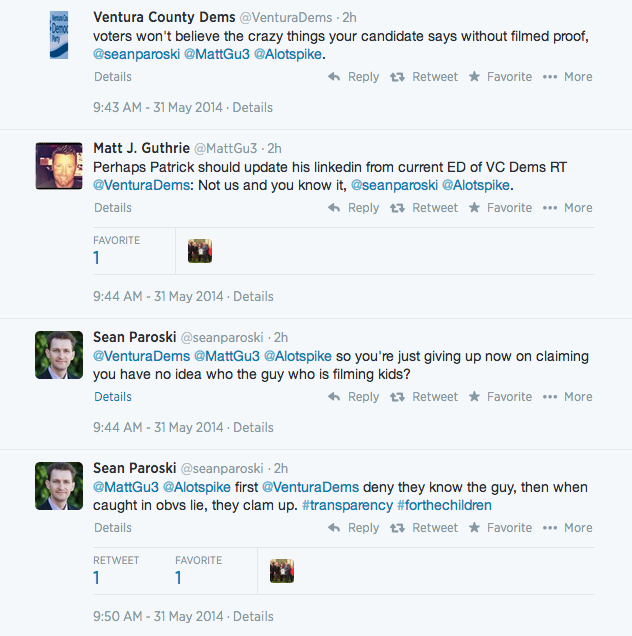The height and width of the screenshot is (636, 632).
Task: Click @Alotspike mention in Ventura Dems tweet
Action: tap(288, 54)
